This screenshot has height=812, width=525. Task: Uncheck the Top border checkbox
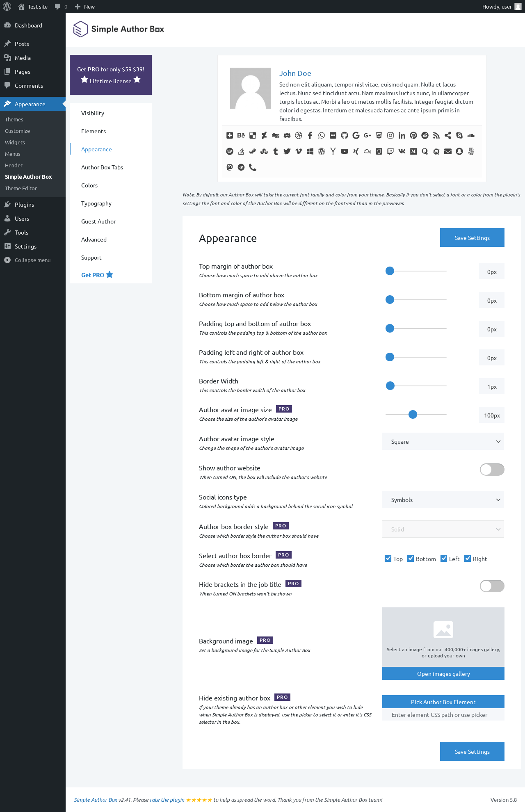coord(388,559)
